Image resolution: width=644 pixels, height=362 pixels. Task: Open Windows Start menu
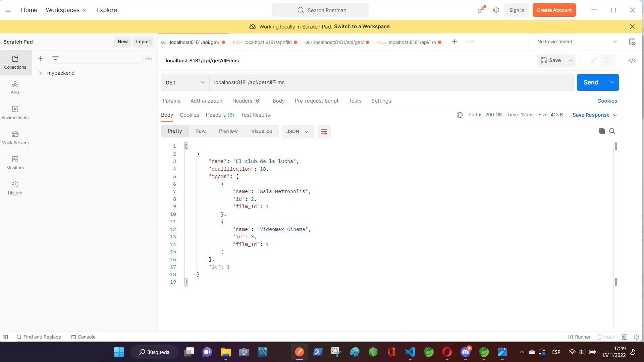[x=119, y=352]
